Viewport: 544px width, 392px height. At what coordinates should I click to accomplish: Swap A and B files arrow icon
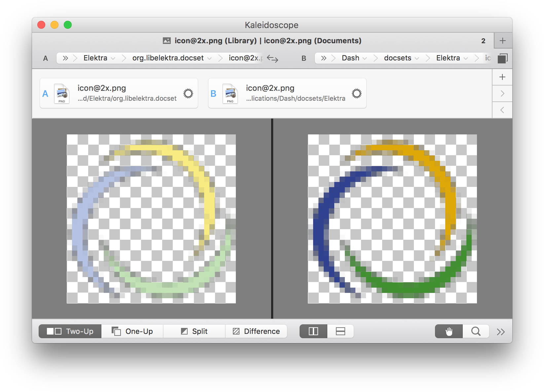(272, 59)
